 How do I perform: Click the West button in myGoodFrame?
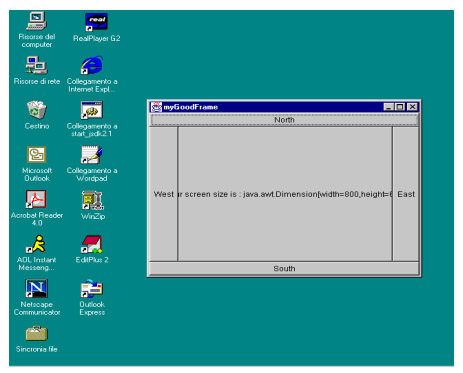pos(163,194)
